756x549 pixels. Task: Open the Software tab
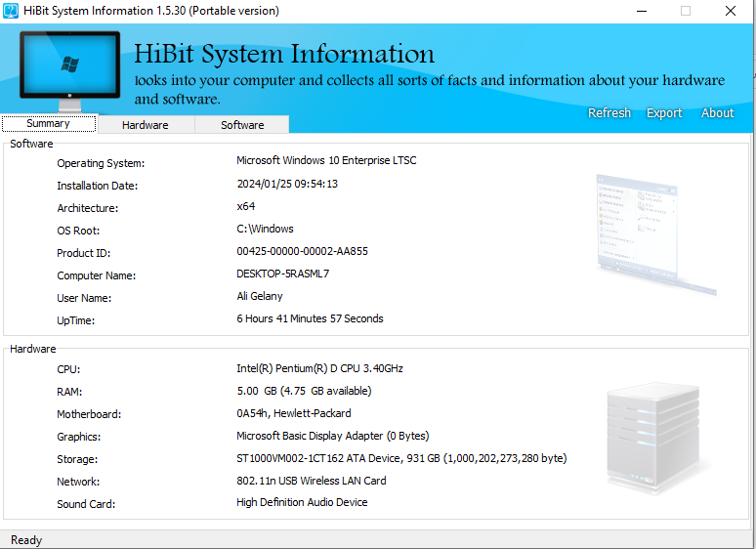(x=242, y=125)
